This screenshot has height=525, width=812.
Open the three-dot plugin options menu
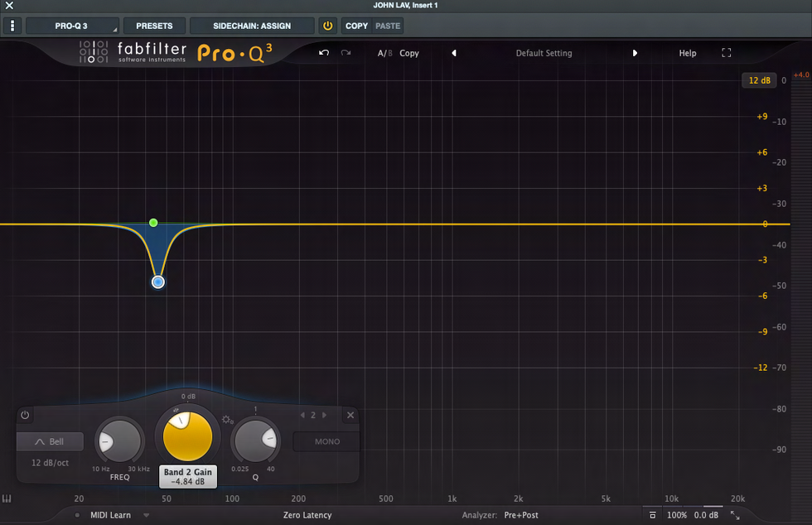pos(12,26)
